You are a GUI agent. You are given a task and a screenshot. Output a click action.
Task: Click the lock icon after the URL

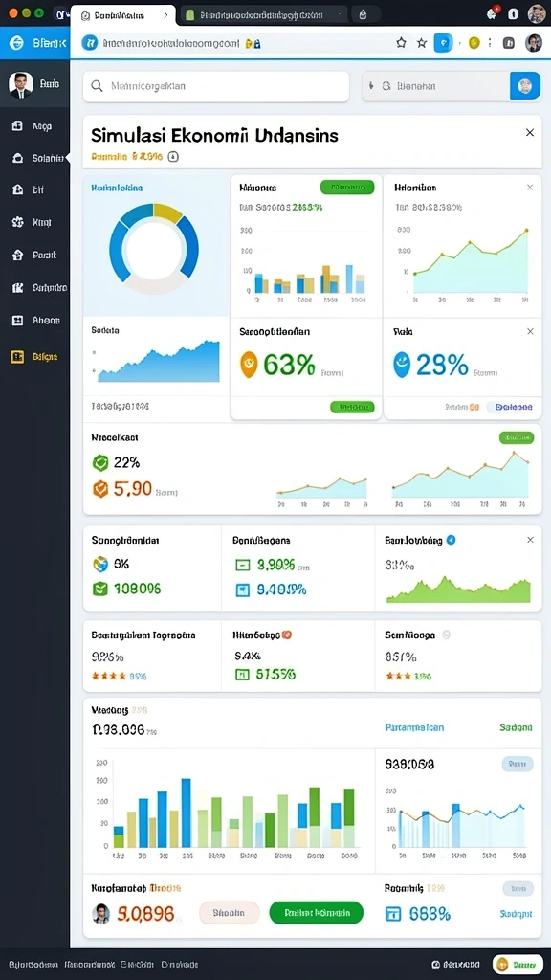pyautogui.click(x=256, y=43)
